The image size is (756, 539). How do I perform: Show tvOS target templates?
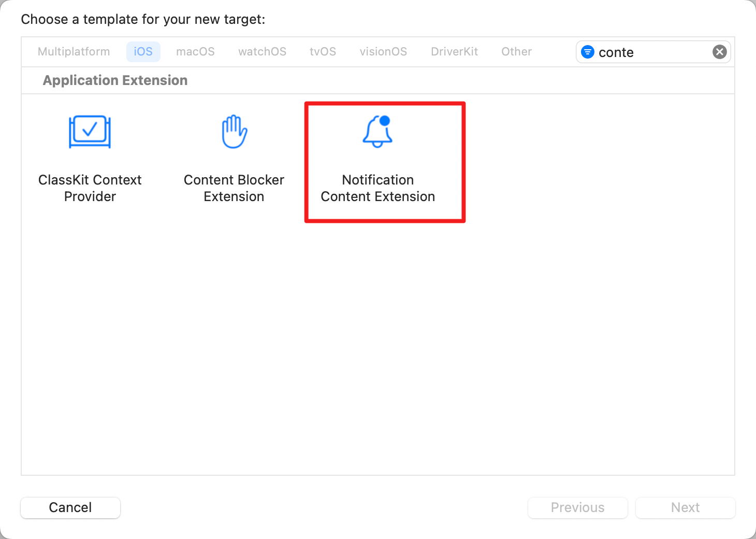323,52
